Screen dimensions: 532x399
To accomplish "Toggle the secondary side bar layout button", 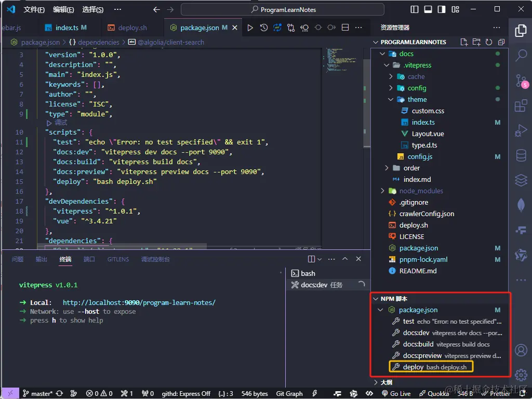I will tap(442, 9).
